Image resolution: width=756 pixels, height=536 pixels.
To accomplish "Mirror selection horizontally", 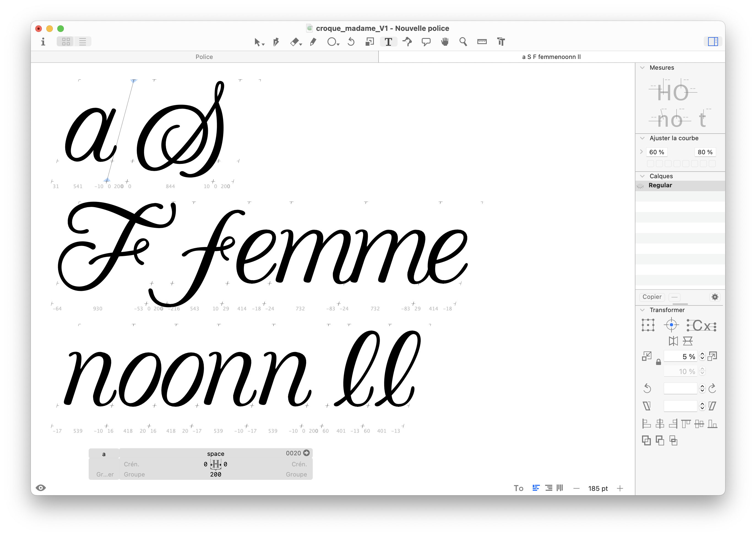I will [x=673, y=341].
